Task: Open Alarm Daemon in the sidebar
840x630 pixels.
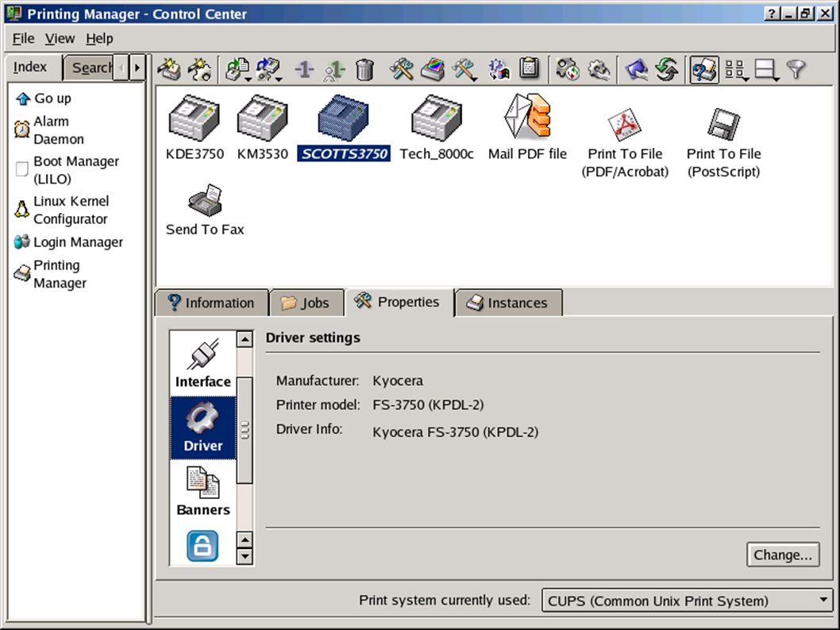Action: [x=49, y=130]
